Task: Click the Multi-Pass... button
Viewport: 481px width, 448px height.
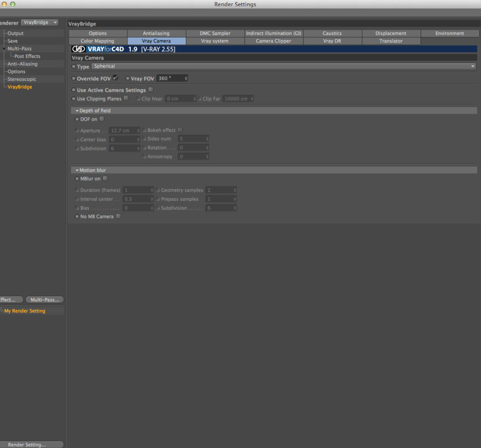Action: pyautogui.click(x=45, y=300)
